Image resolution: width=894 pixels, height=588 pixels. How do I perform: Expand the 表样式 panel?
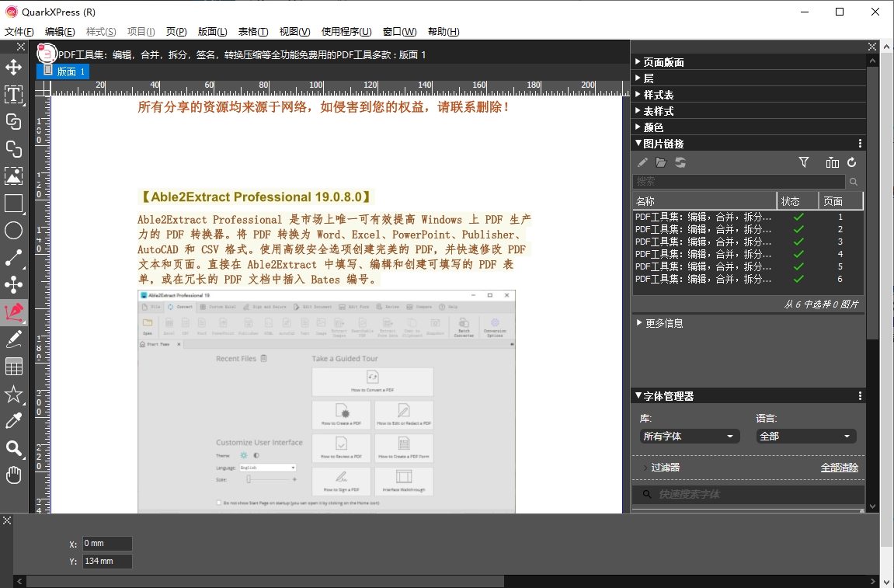pos(638,110)
